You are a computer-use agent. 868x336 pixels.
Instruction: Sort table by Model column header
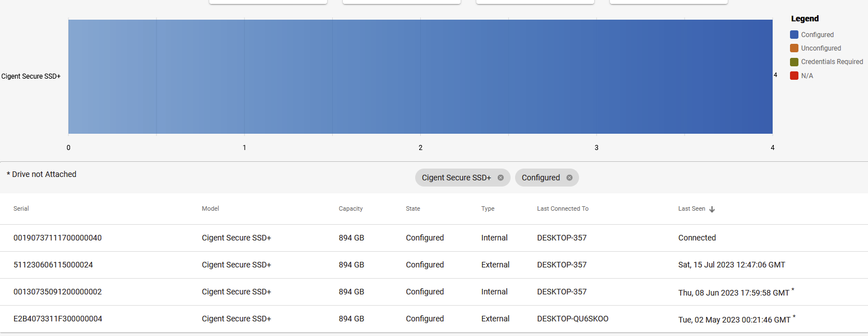(210, 208)
